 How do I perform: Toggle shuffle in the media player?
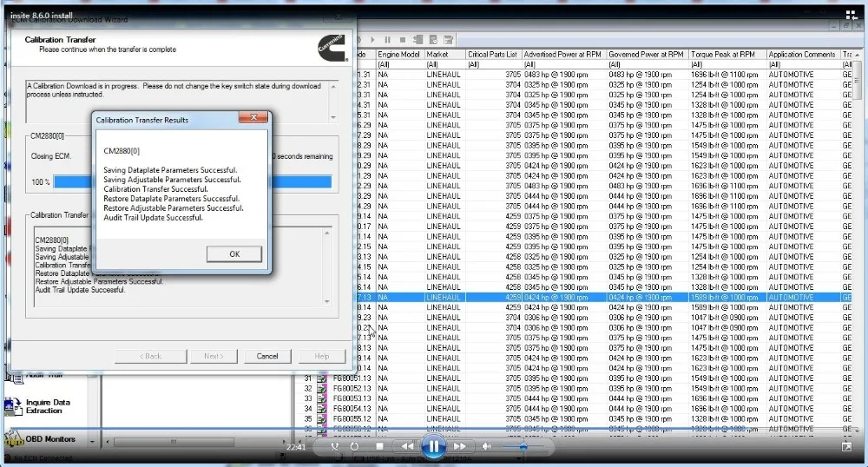(334, 446)
